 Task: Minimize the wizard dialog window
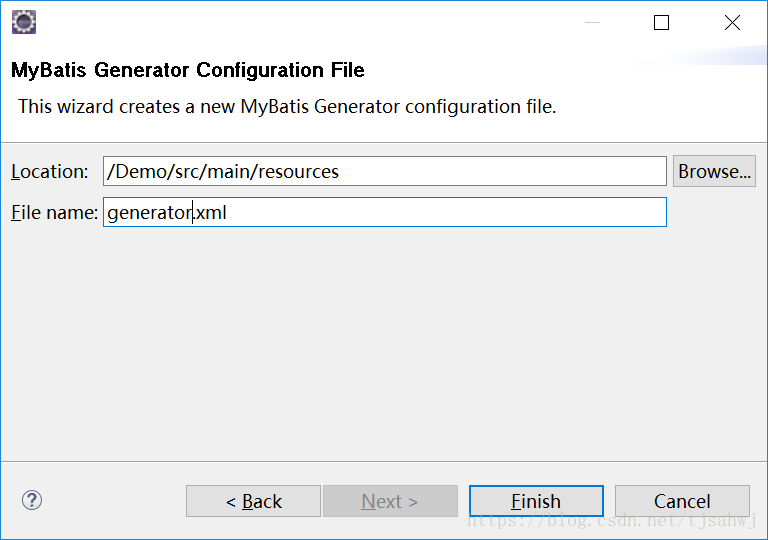592,23
